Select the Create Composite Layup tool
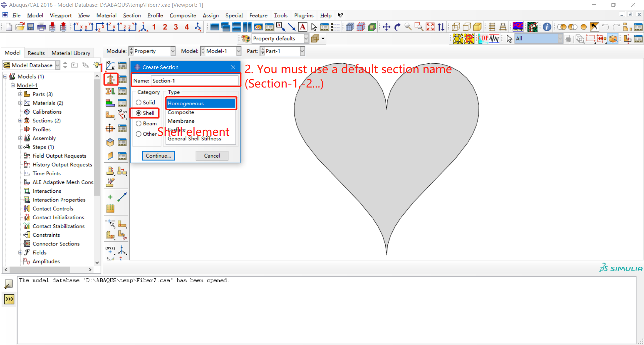Viewport: 644px width, 345px height. [x=110, y=103]
